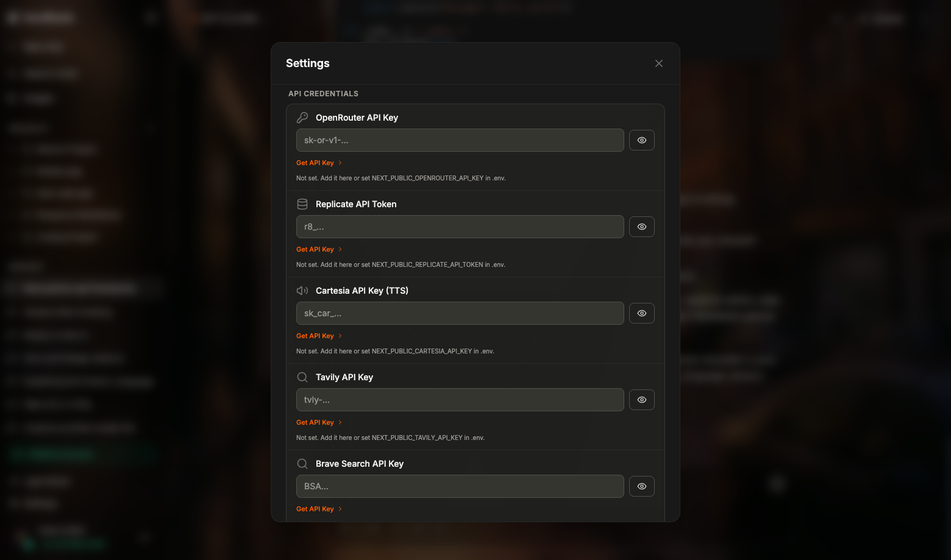Close the Settings dialog
Screen dimensions: 951x560
[x=658, y=63]
